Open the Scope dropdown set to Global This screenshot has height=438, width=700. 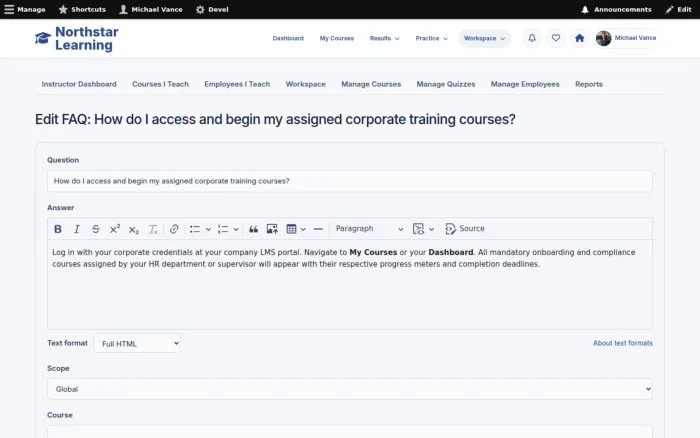pyautogui.click(x=350, y=389)
